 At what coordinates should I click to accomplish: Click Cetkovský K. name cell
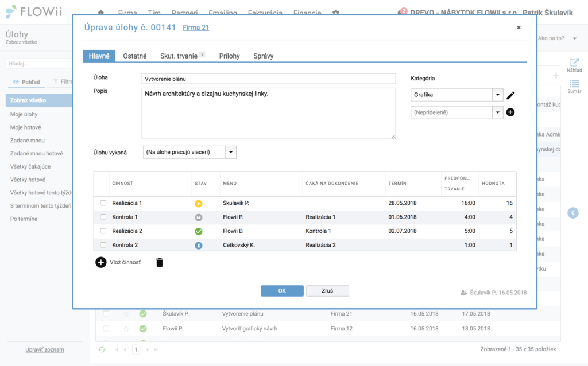[239, 245]
